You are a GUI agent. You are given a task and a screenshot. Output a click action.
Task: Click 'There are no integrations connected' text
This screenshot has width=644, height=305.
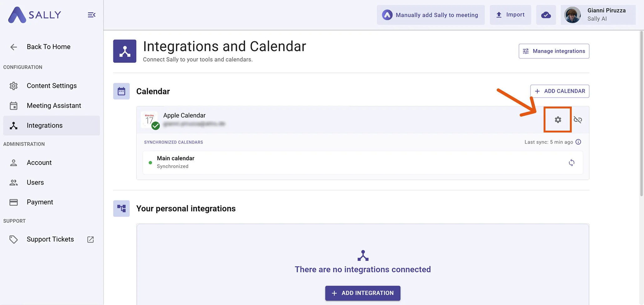(x=363, y=269)
